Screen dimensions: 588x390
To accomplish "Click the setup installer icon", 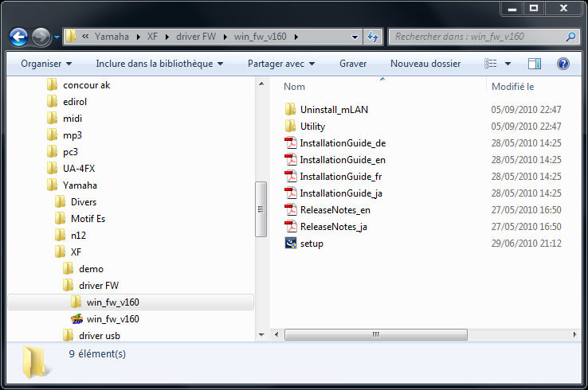I will [290, 243].
